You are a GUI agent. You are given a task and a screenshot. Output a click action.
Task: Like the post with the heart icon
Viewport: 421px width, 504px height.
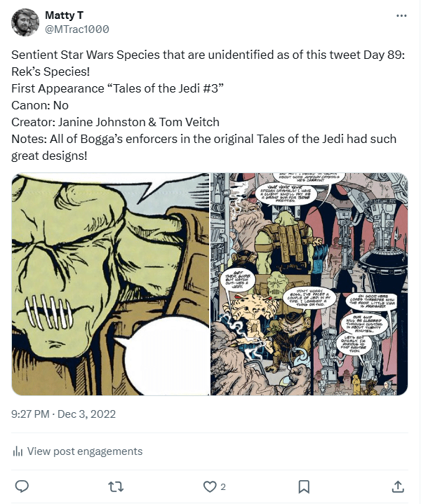209,486
